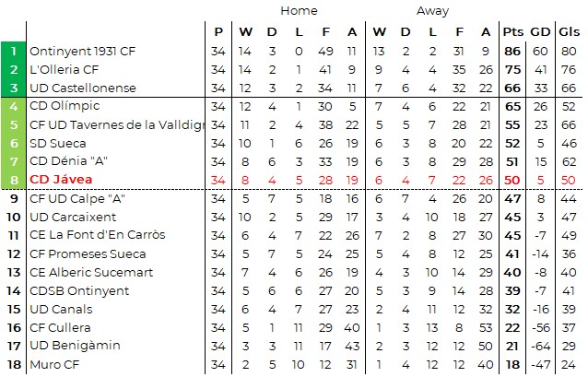Select UD Canals team name
The width and height of the screenshot is (588, 377).
(61, 309)
